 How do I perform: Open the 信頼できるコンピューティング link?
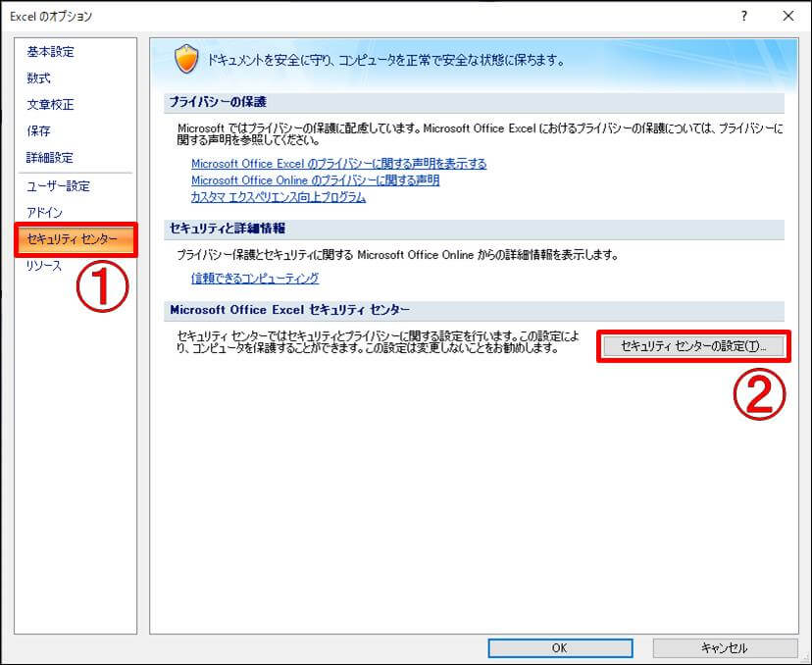pos(255,279)
